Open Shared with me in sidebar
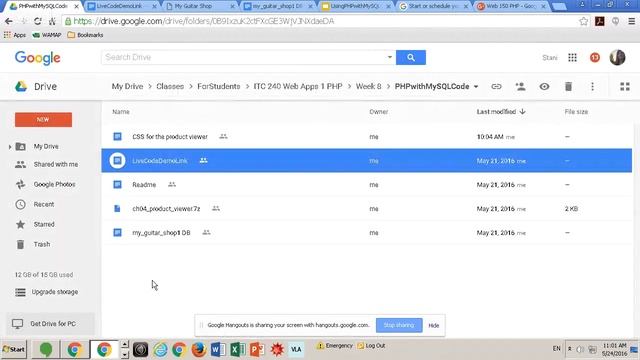 coord(56,164)
